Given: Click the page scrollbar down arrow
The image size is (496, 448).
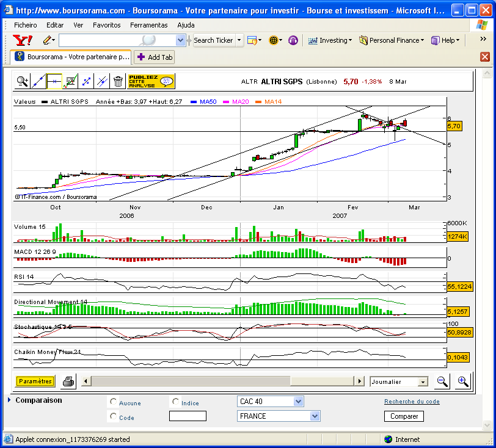Looking at the screenshot, I should point(487,425).
